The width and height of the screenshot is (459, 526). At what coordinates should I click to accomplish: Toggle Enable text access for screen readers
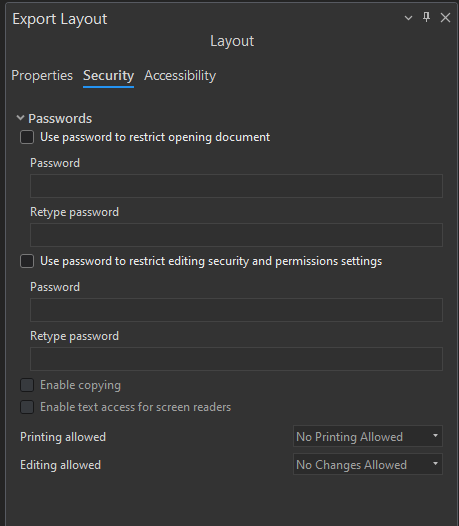coord(27,407)
